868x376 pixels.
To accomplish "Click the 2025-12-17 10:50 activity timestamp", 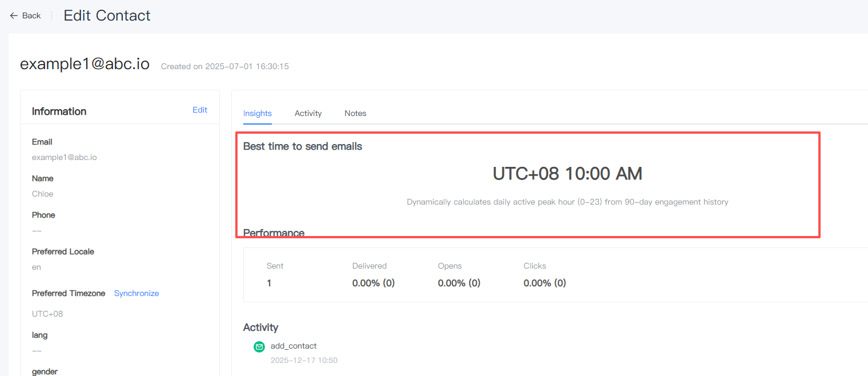I will tap(304, 361).
